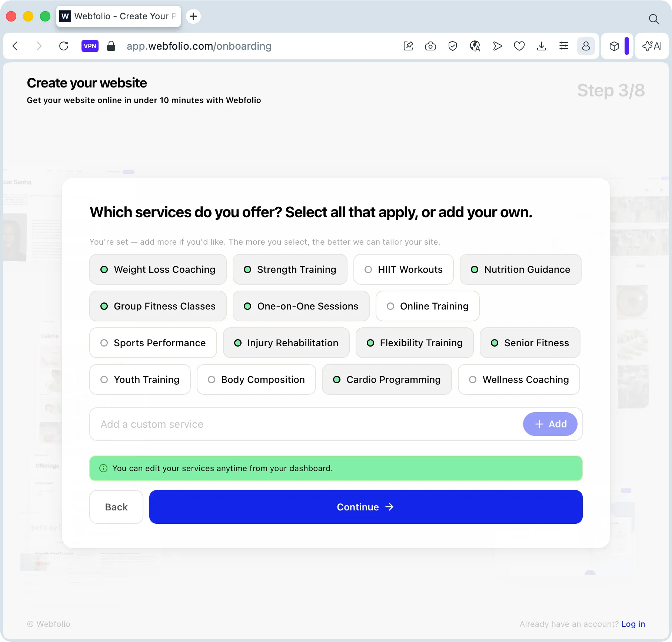This screenshot has height=642, width=672.
Task: Toggle One-on-One Sessions chip
Action: 301,306
